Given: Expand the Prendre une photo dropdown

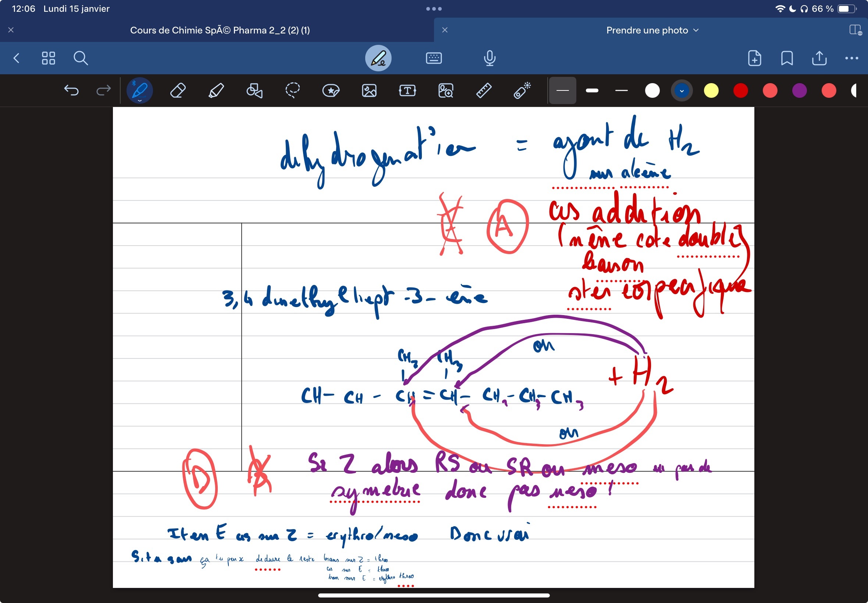Looking at the screenshot, I should [696, 30].
